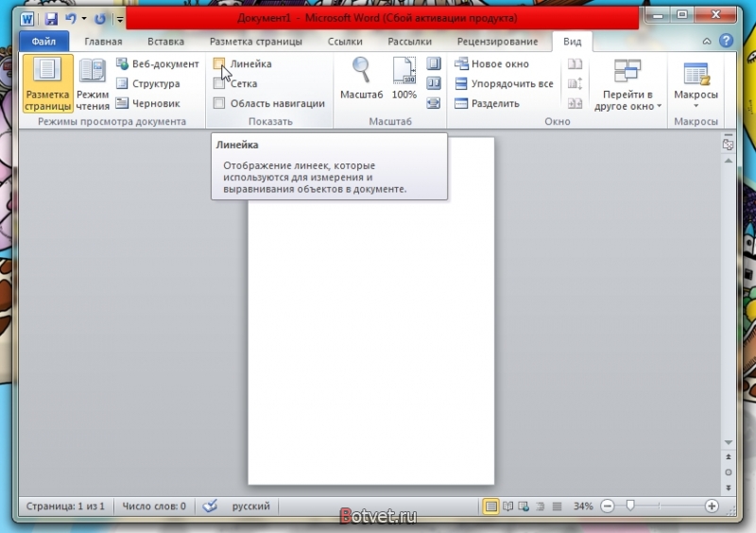This screenshot has width=756, height=533.
Task: Select Print Layout status bar view icon
Action: pos(490,506)
